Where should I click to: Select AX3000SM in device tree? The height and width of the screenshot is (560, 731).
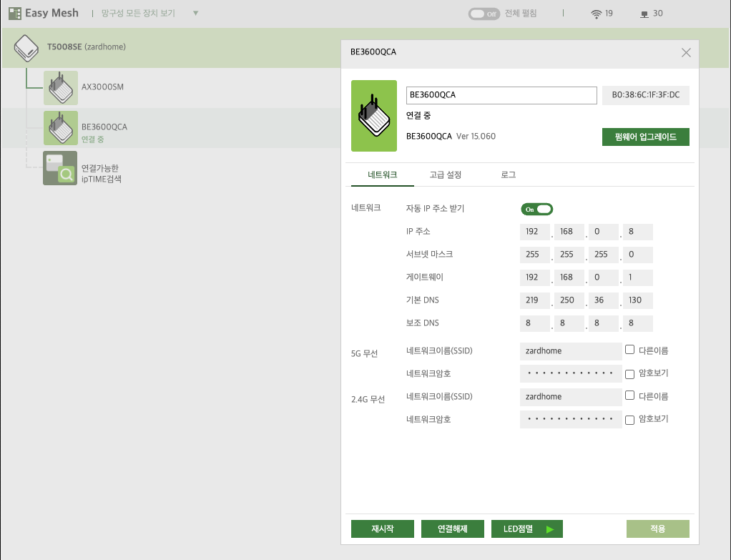click(x=102, y=87)
